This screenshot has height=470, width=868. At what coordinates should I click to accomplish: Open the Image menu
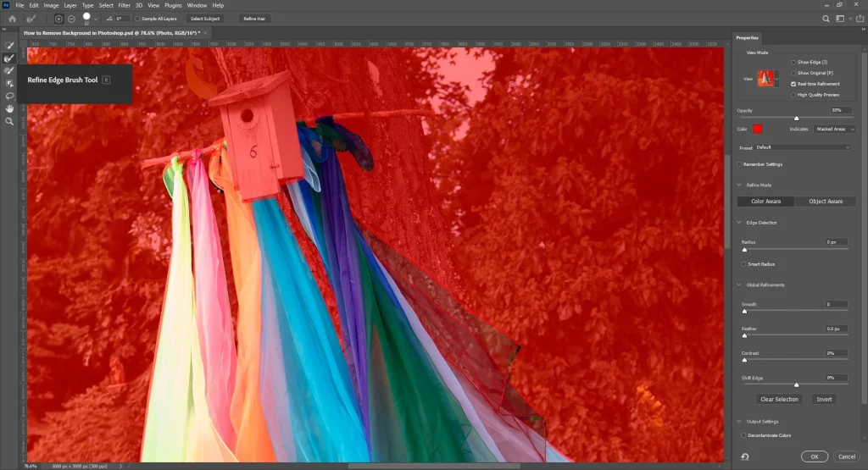(x=51, y=6)
